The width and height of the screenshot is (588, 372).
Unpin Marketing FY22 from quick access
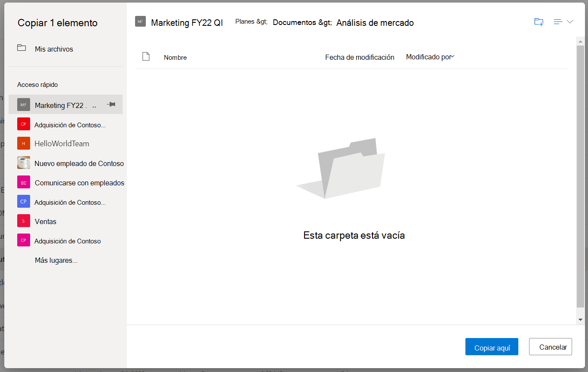pos(111,104)
